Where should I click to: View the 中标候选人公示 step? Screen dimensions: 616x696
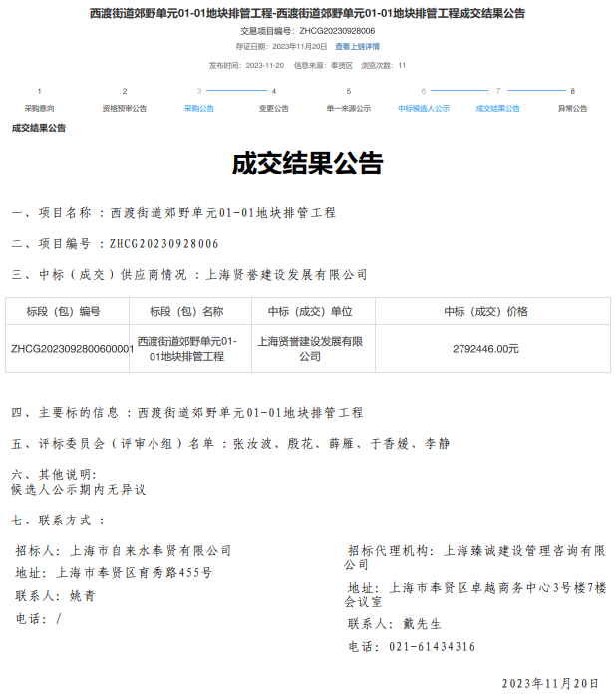(x=424, y=108)
